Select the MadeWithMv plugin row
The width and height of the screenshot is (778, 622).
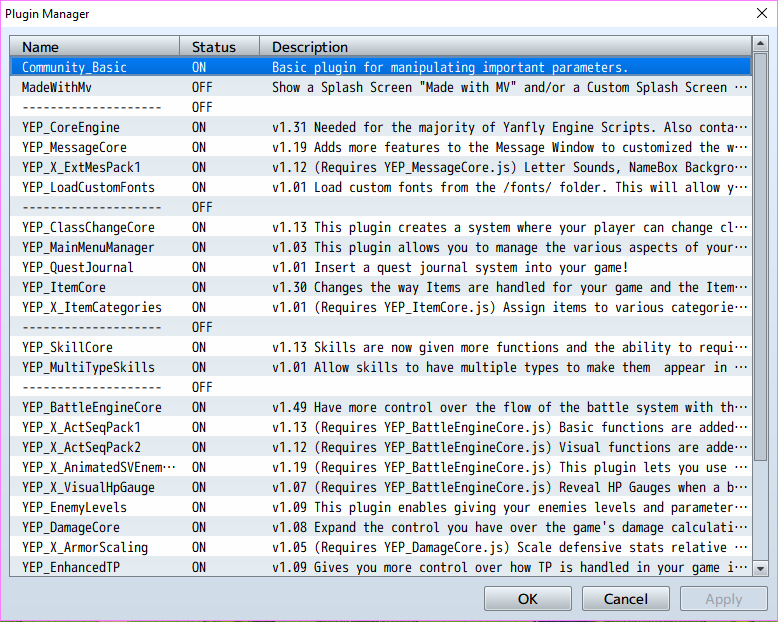click(381, 87)
